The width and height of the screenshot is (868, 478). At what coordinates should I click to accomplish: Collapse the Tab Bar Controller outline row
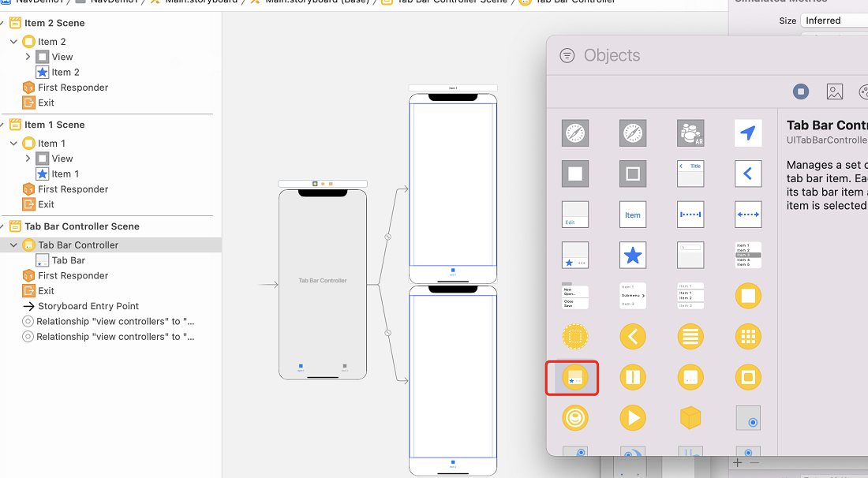(14, 245)
